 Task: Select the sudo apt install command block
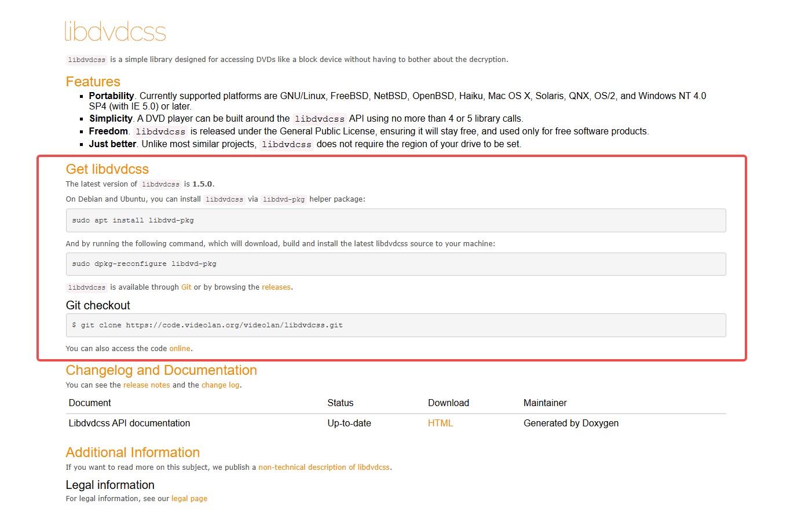pyautogui.click(x=396, y=220)
